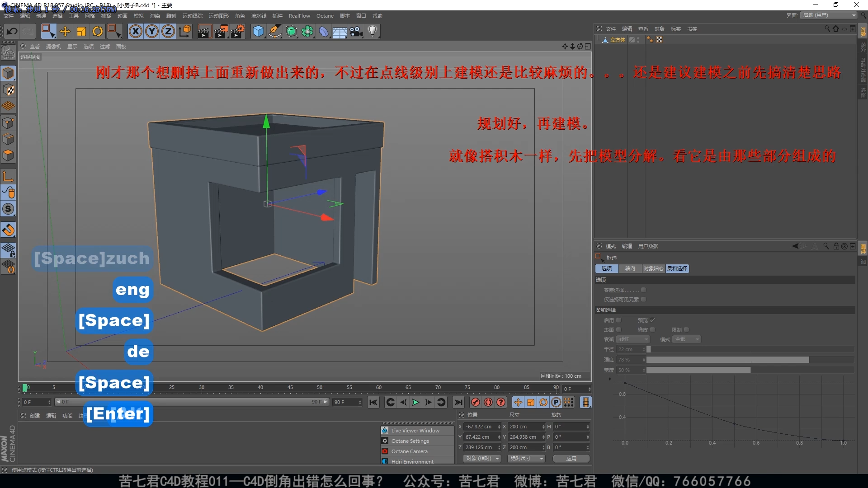
Task: Adjust the 半径 radius slider
Action: point(750,349)
